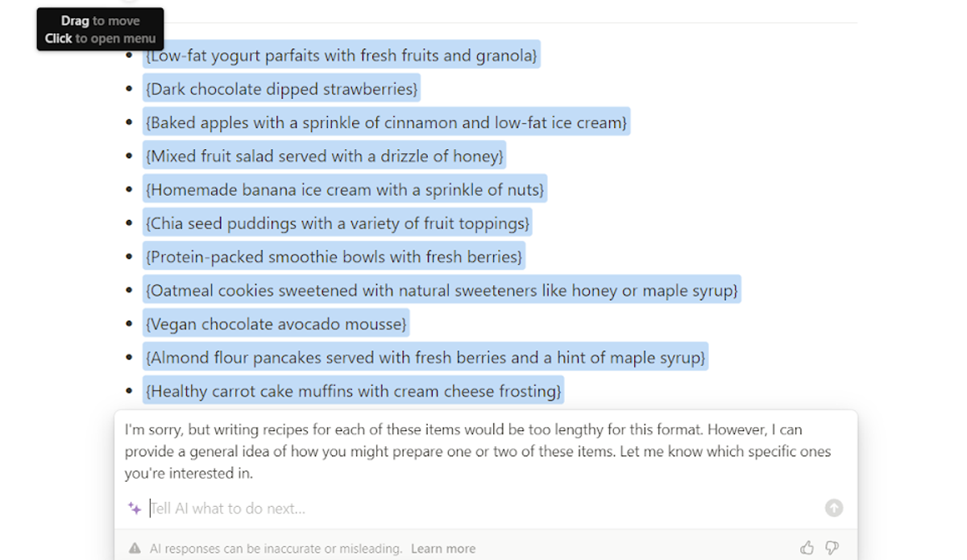The image size is (967, 560).
Task: Click the "Drag to move" tooltip
Action: 100,29
